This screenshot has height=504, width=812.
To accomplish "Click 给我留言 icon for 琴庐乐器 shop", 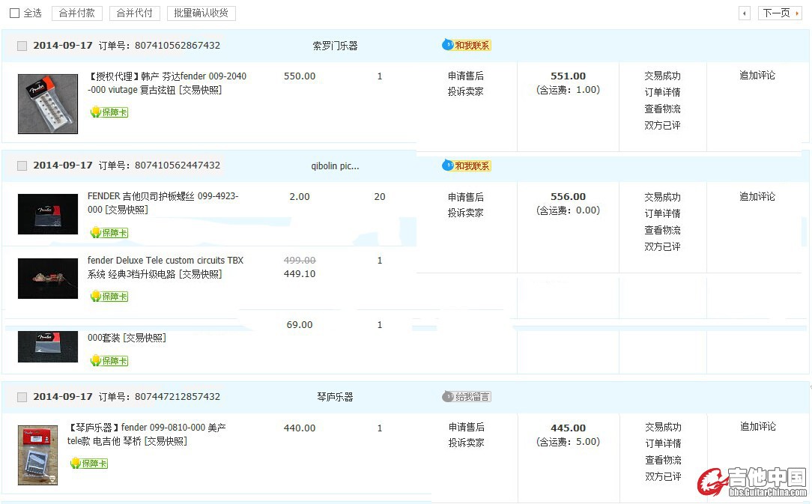I will (466, 397).
